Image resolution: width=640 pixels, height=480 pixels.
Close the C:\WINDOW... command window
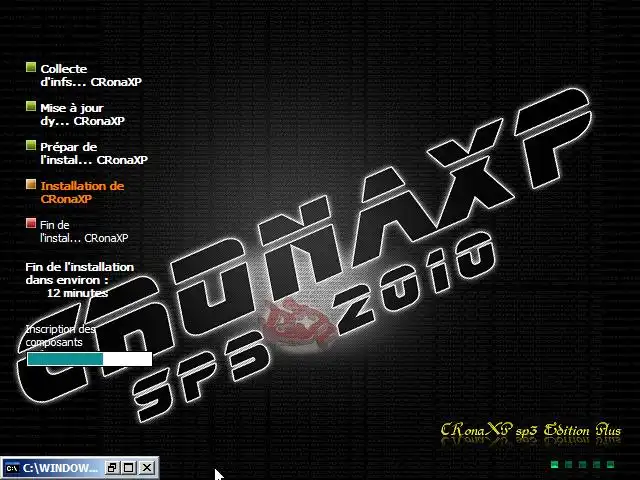(147, 468)
